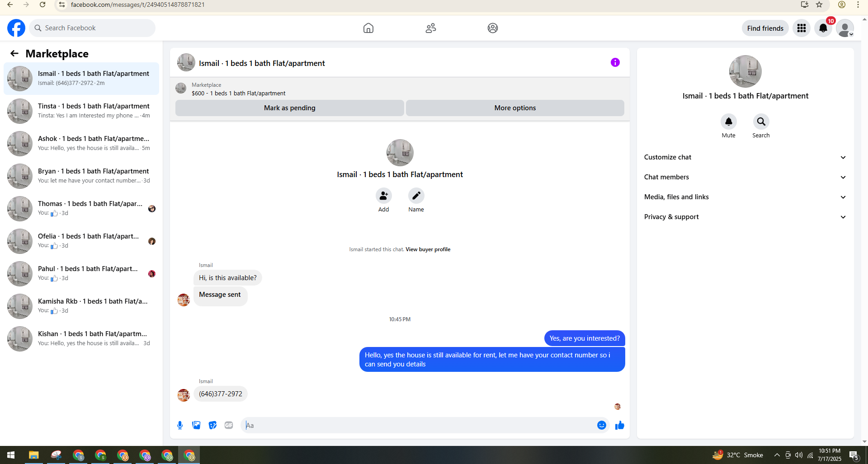Click Find friends button
This screenshot has width=868, height=464.
765,28
